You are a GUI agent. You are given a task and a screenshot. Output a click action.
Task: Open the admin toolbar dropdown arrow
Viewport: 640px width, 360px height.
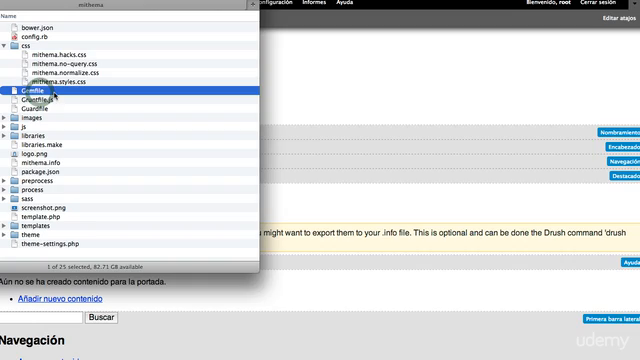[635, 2]
